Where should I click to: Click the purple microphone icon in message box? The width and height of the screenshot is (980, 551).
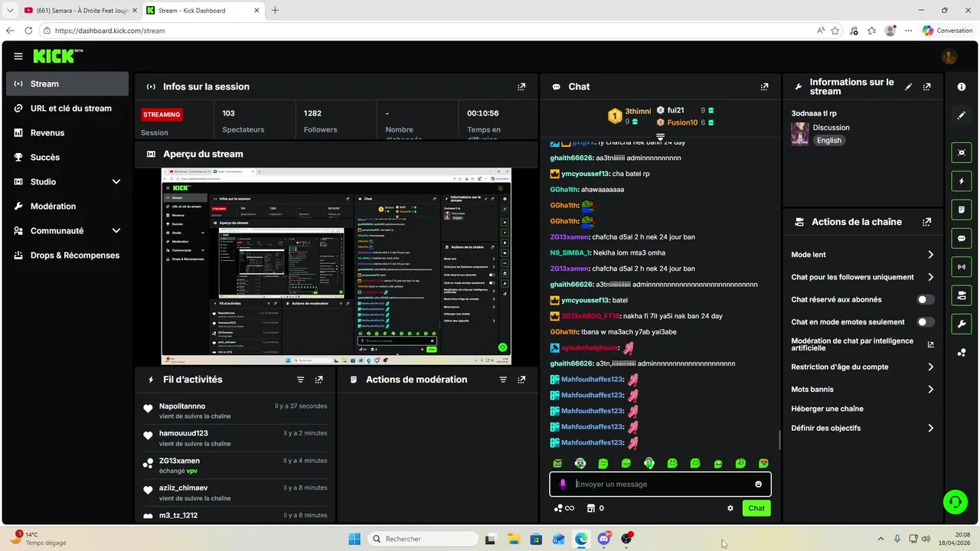pos(563,484)
